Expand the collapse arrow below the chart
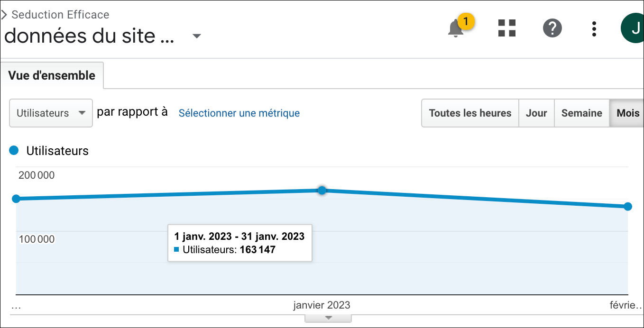This screenshot has height=328, width=644. click(328, 318)
